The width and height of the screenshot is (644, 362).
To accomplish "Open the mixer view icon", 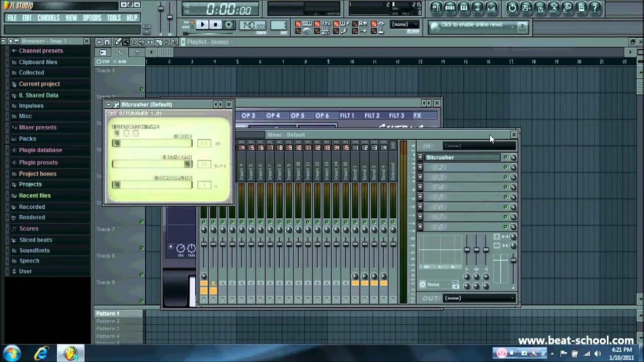I will (x=491, y=8).
